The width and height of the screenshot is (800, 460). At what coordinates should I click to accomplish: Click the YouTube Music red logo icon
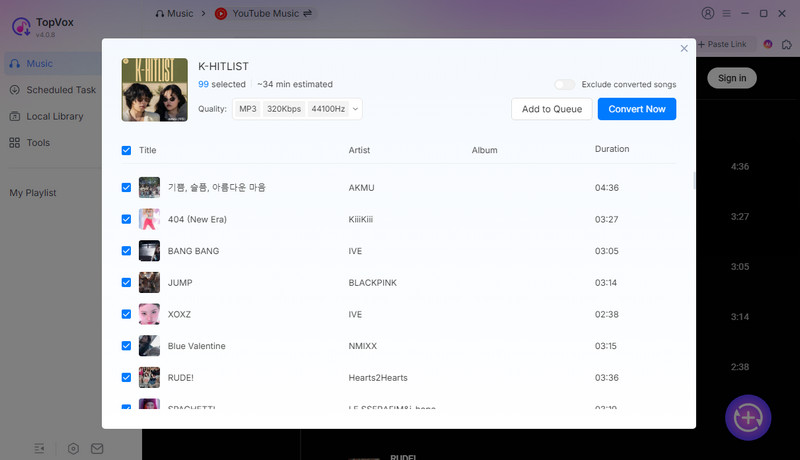pyautogui.click(x=221, y=14)
